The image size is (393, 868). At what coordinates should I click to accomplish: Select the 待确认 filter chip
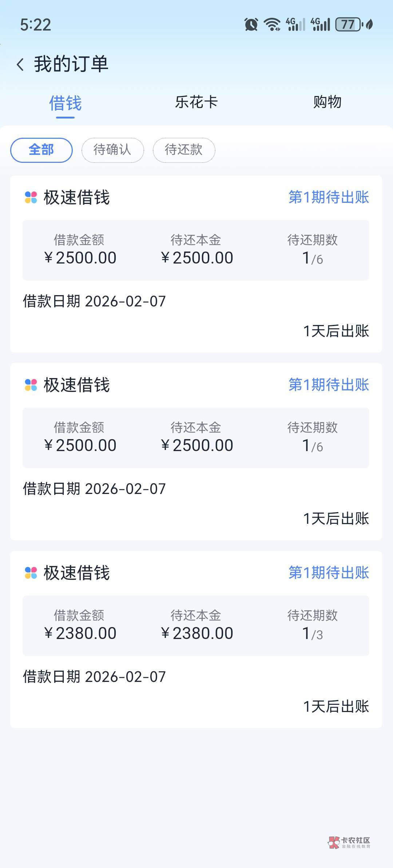112,150
